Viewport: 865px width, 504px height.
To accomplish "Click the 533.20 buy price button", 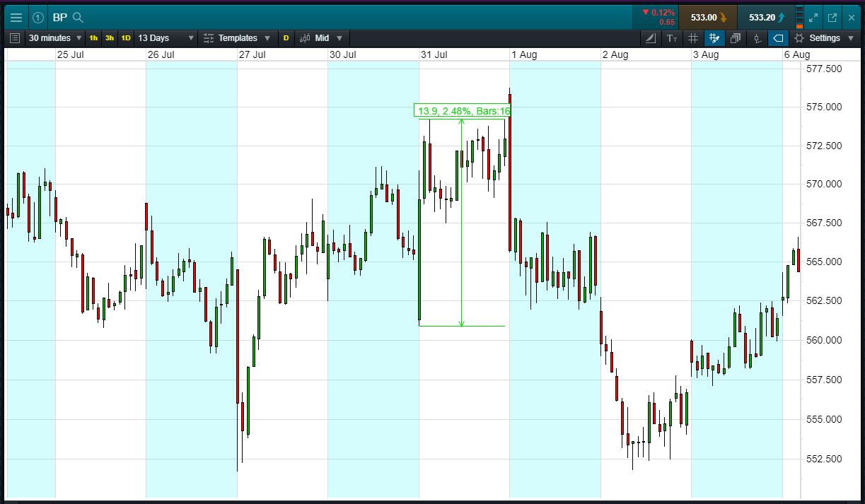I will 766,18.
